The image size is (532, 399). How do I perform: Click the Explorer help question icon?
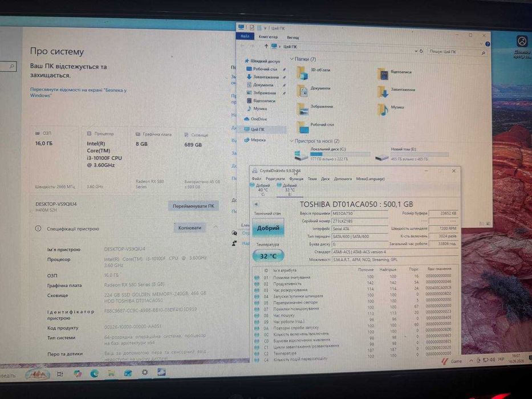(x=488, y=44)
